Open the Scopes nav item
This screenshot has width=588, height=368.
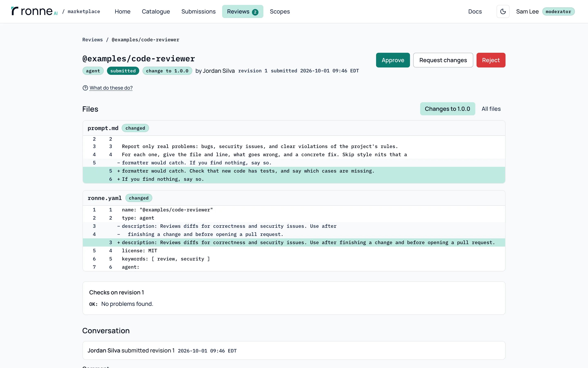[280, 11]
